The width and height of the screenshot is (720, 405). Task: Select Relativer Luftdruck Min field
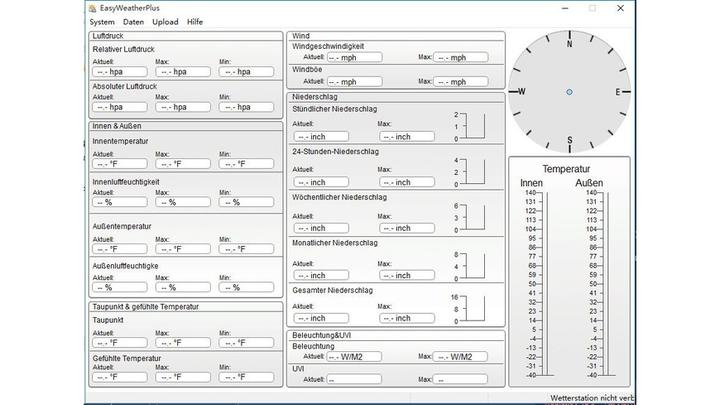[x=246, y=72]
